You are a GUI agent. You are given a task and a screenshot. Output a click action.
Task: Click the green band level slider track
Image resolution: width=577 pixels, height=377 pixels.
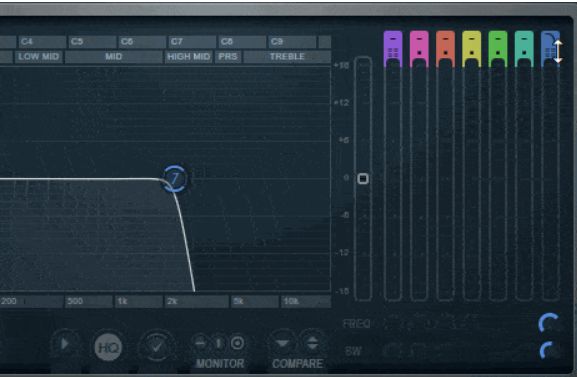click(498, 180)
